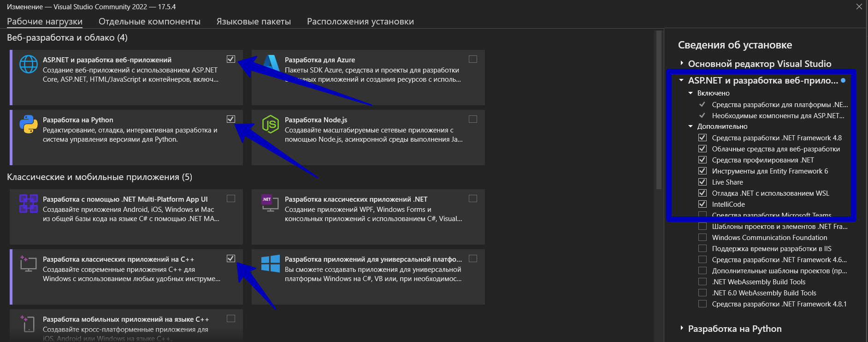Uncheck Средства профилирования .NET option

tap(703, 160)
